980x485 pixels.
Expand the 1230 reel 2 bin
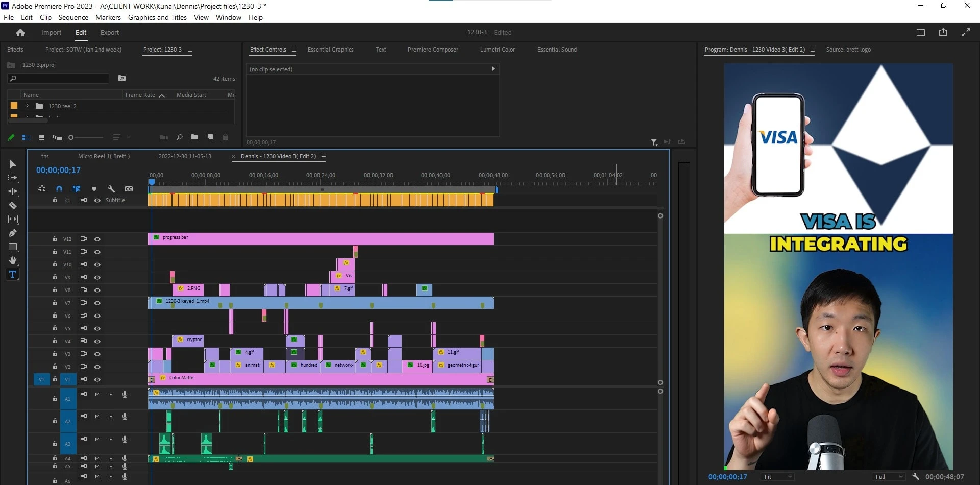[27, 106]
